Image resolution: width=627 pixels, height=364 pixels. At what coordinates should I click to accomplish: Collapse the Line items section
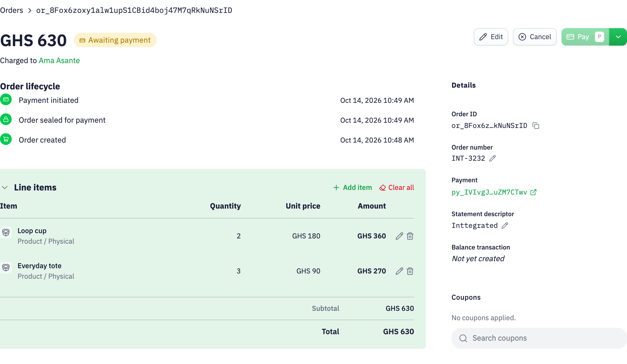point(5,188)
